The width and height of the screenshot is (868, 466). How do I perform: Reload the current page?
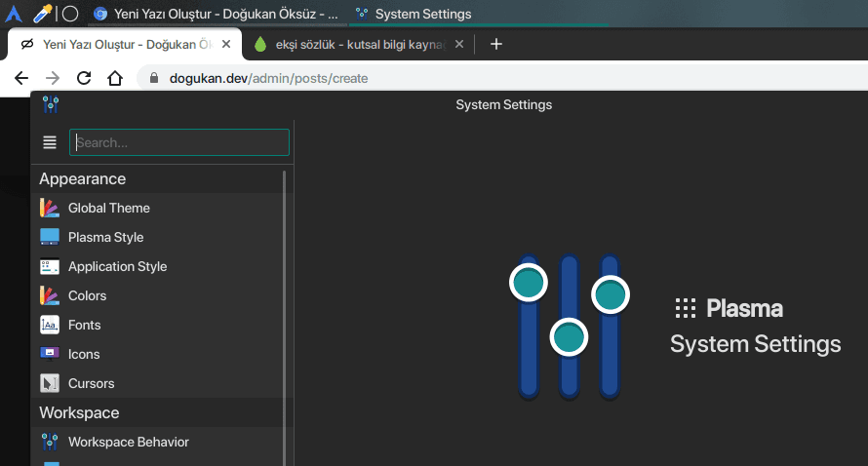(x=84, y=78)
